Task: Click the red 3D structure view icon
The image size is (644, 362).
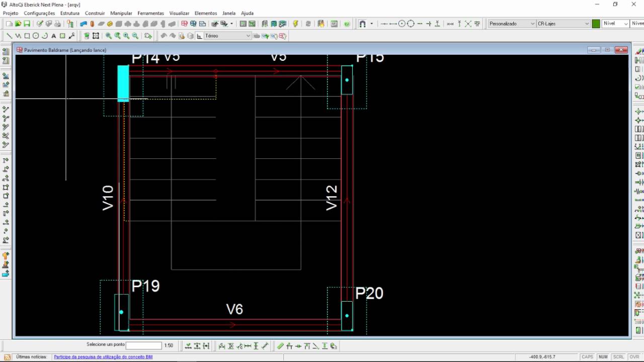Action: coord(184,24)
